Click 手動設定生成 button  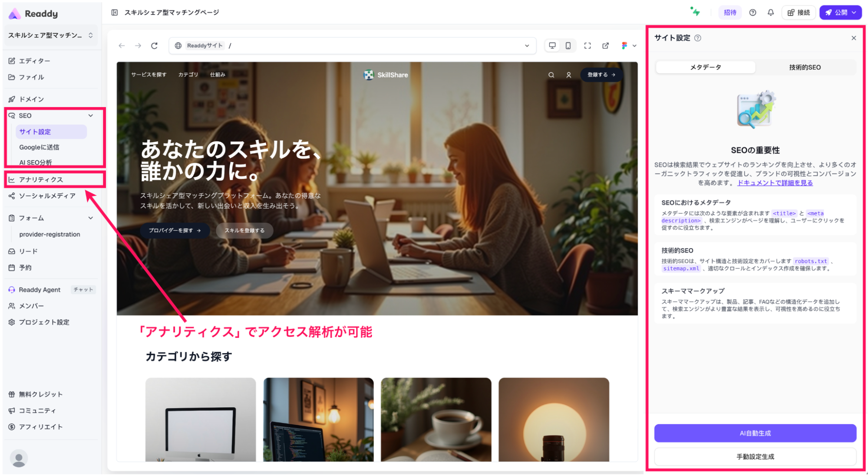point(755,456)
